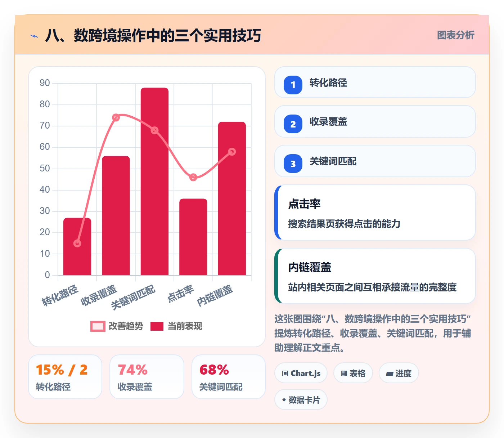Toggle the 改善趋势 legend swatch
The height and width of the screenshot is (438, 504).
tap(98, 326)
